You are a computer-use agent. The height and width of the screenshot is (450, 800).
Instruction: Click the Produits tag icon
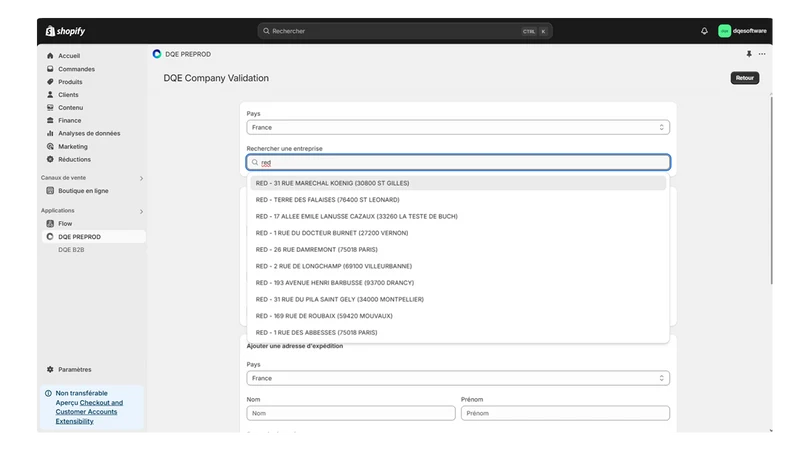click(x=50, y=82)
